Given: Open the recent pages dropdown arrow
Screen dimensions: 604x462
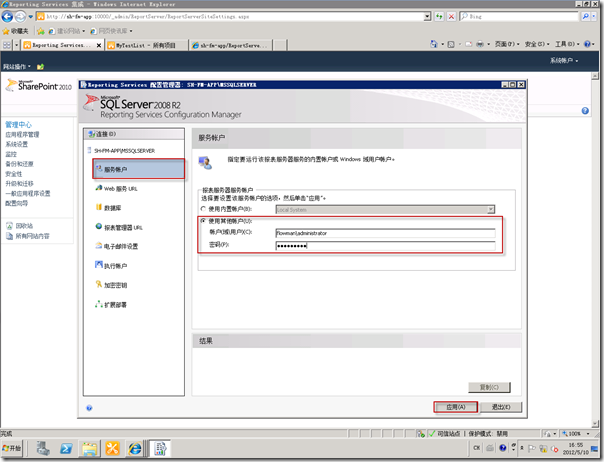Looking at the screenshot, I should (30, 17).
